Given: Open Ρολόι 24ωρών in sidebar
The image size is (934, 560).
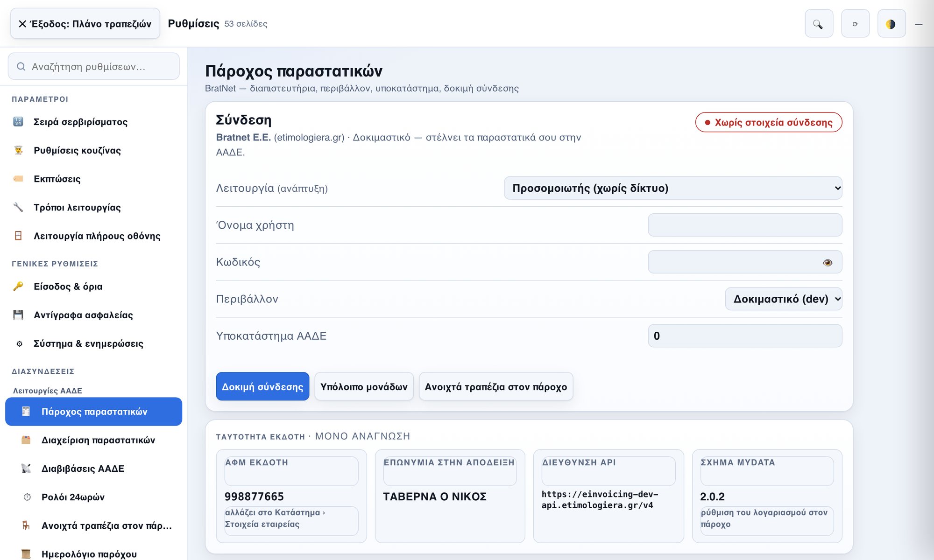Looking at the screenshot, I should click(93, 497).
